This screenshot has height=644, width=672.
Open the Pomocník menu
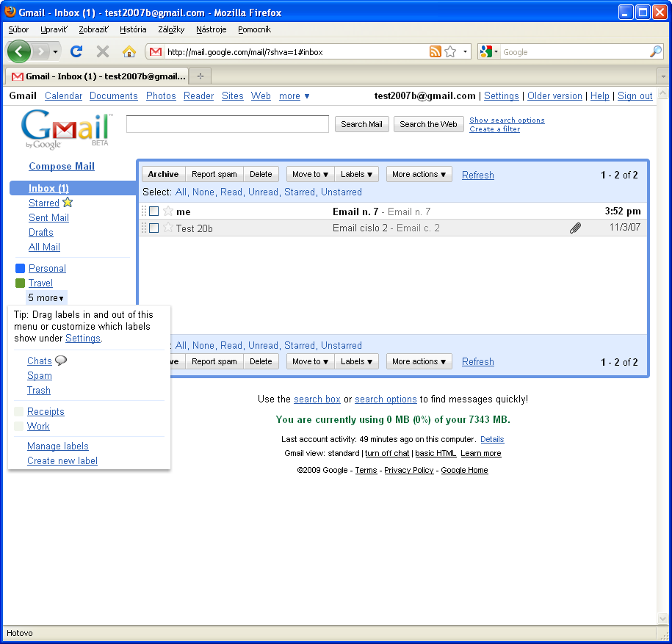coord(255,29)
